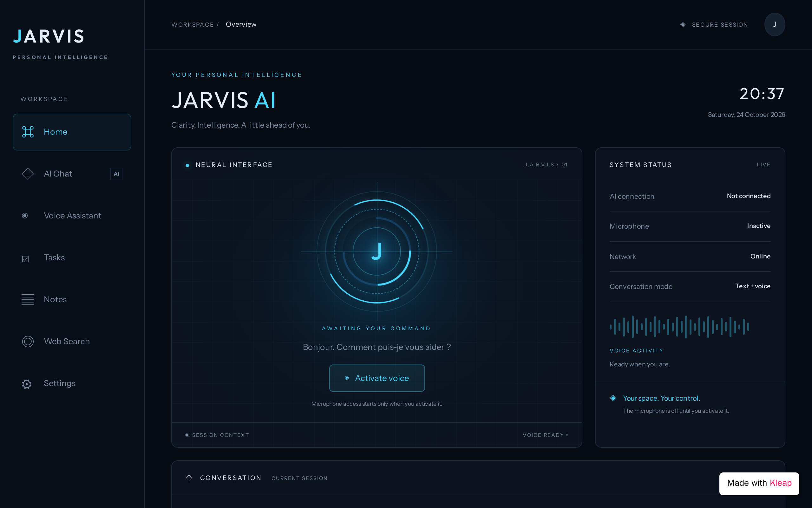812x508 pixels.
Task: Click the diamond icon beside Your space. Your control.
Action: [x=613, y=398]
